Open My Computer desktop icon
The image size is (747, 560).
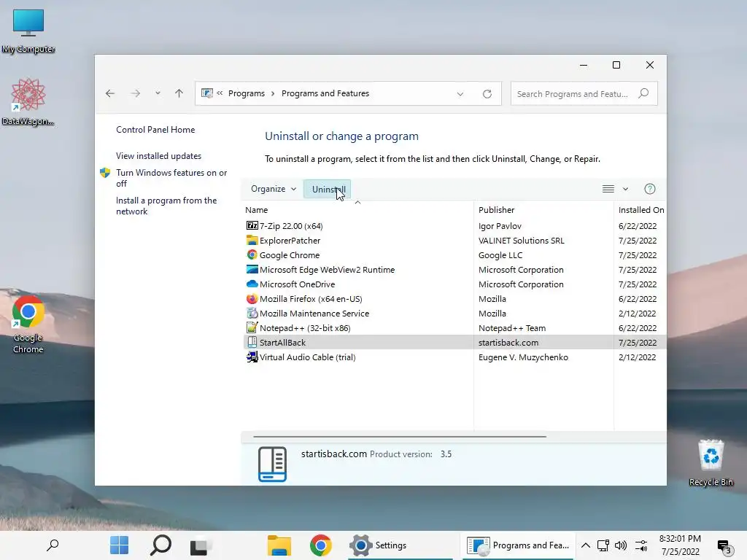click(x=28, y=31)
